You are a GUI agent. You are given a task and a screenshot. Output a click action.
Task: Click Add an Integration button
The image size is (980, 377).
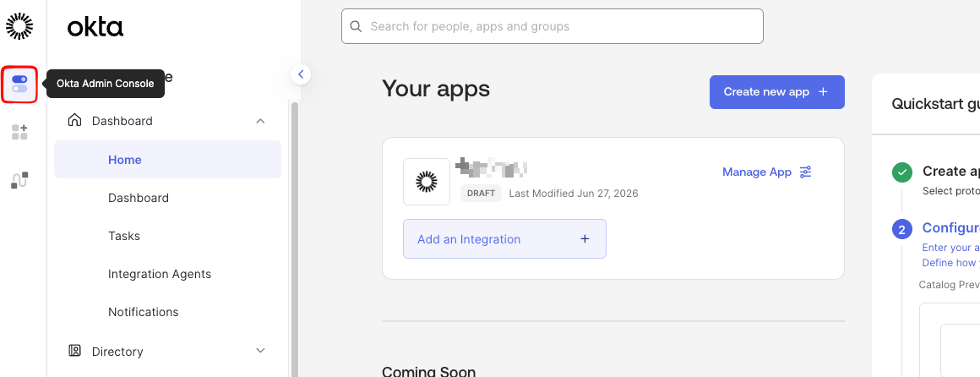pyautogui.click(x=504, y=239)
